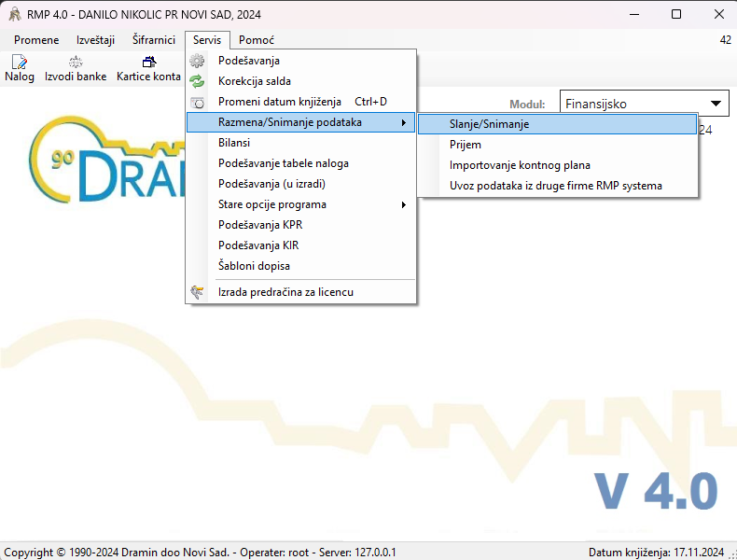Select Podešavanja in the Servis menu

pos(300,61)
